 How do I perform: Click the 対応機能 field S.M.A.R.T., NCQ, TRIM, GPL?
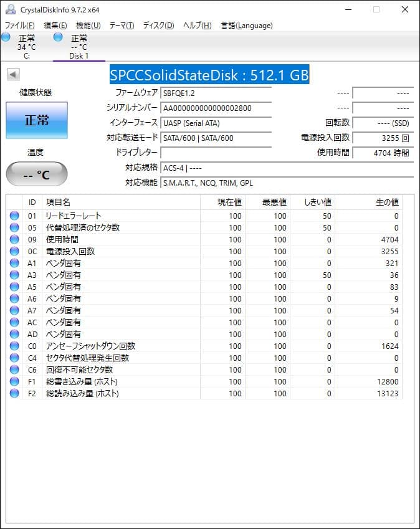(287, 183)
